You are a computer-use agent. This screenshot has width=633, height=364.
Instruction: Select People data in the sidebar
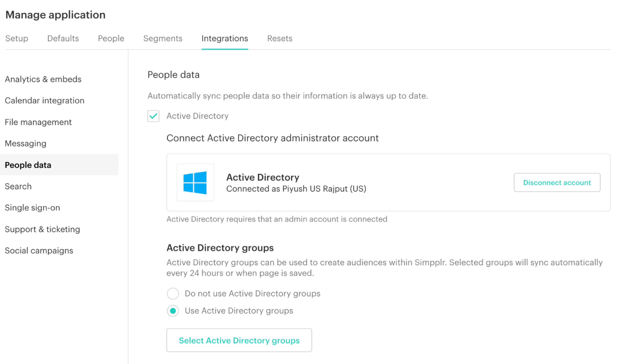28,165
